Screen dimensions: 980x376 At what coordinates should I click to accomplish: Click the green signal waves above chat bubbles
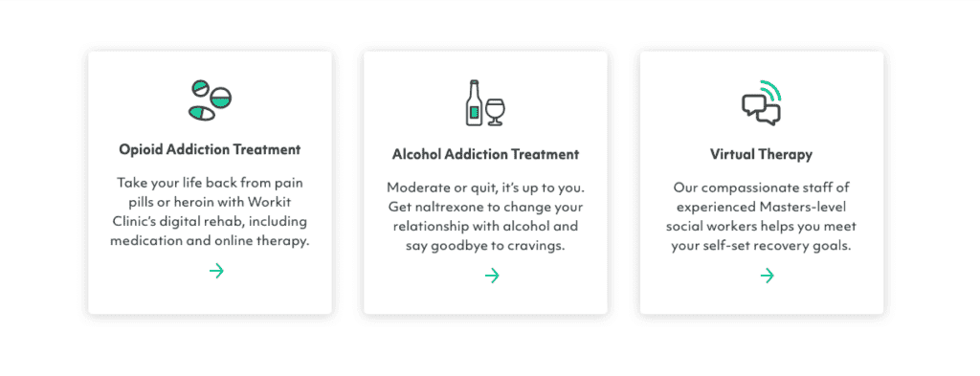click(770, 91)
